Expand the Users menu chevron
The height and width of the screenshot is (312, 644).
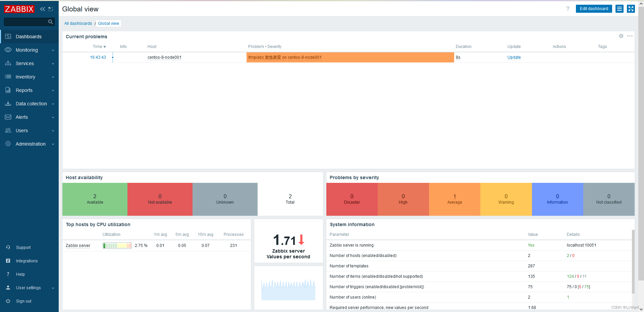coord(53,131)
